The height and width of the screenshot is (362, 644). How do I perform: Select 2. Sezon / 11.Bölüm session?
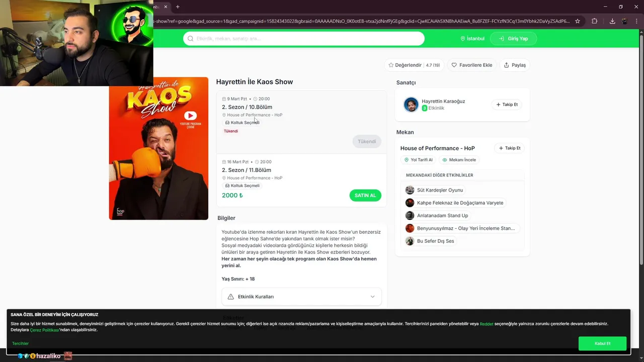247,170
